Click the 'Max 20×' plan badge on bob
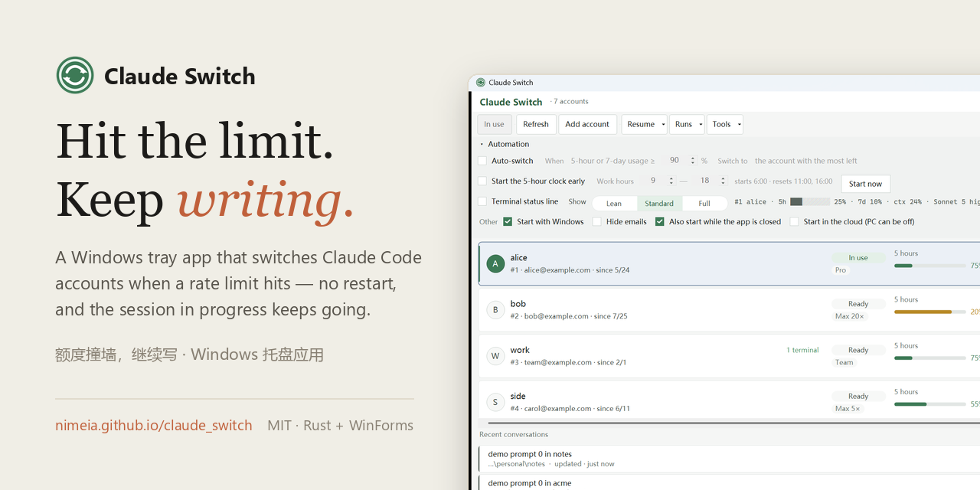Screen dimensions: 980x490 pyautogui.click(x=849, y=316)
